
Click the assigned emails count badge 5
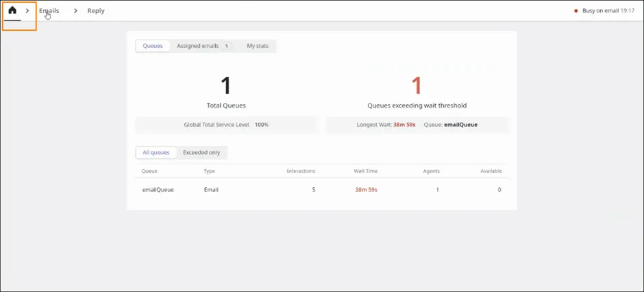pyautogui.click(x=226, y=46)
